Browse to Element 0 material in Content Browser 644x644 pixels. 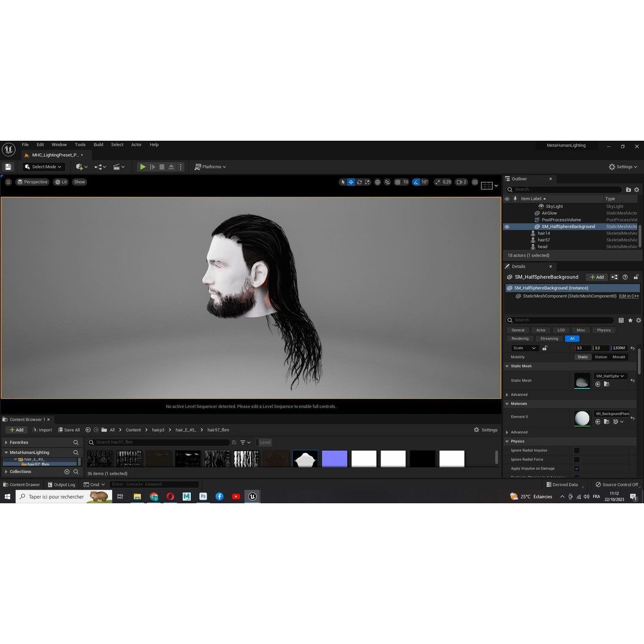(x=606, y=422)
